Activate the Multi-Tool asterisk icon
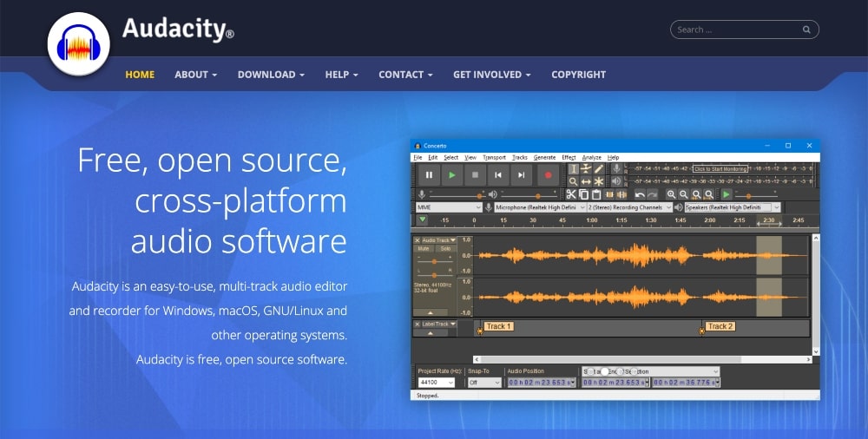This screenshot has height=439, width=868. coord(598,181)
